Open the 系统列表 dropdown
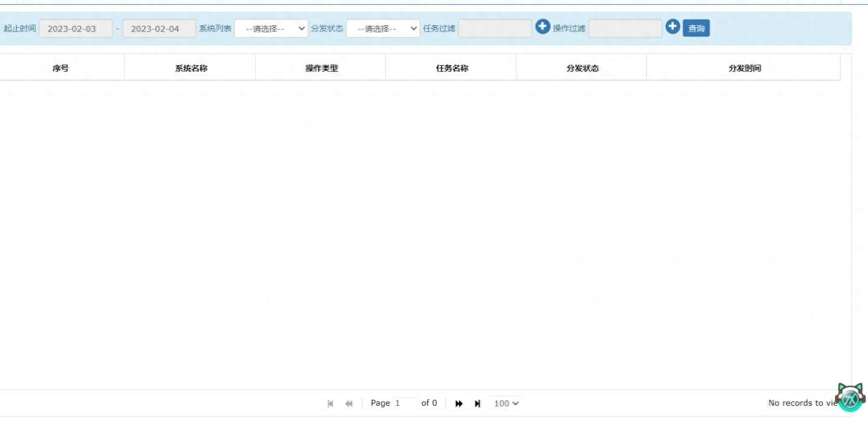 click(271, 29)
